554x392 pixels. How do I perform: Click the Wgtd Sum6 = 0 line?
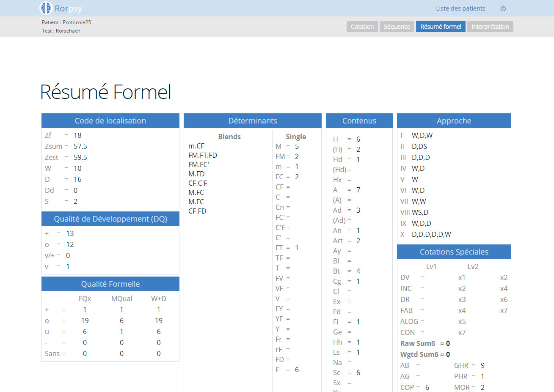(425, 354)
